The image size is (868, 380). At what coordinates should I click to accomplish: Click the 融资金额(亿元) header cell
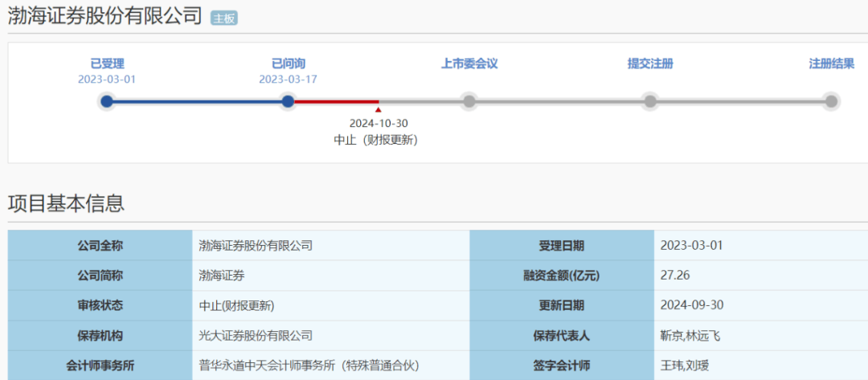561,276
